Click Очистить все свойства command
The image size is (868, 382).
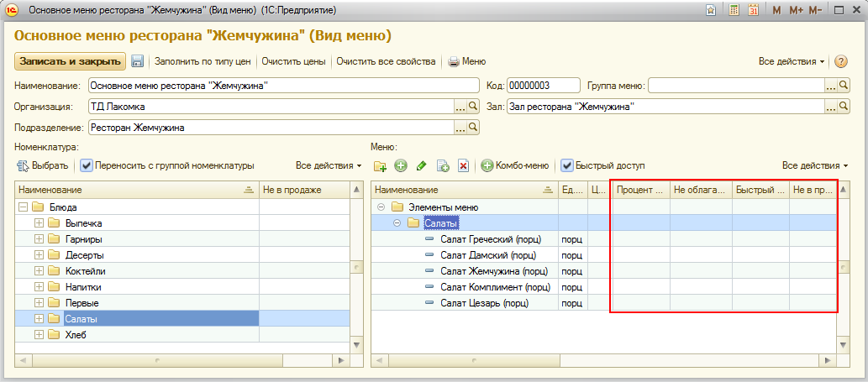[x=386, y=61]
